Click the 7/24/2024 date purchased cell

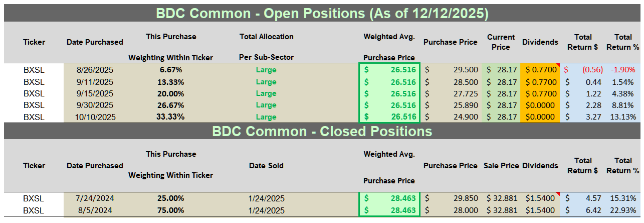coord(95,198)
